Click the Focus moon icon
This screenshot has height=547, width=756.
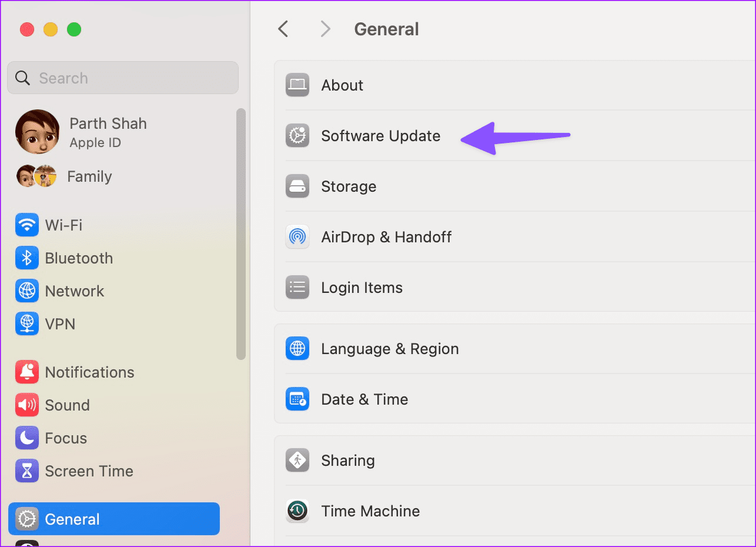click(27, 438)
